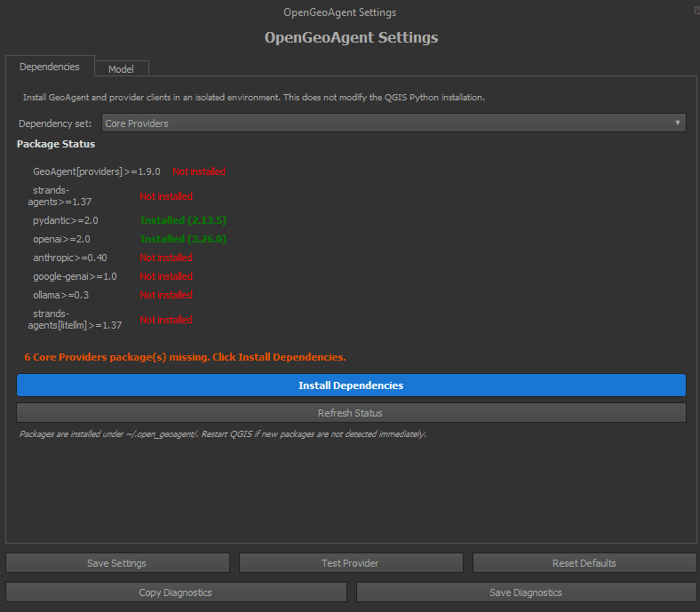Open the Dependency set Core Providers dropdown
The image size is (700, 612).
(394, 123)
